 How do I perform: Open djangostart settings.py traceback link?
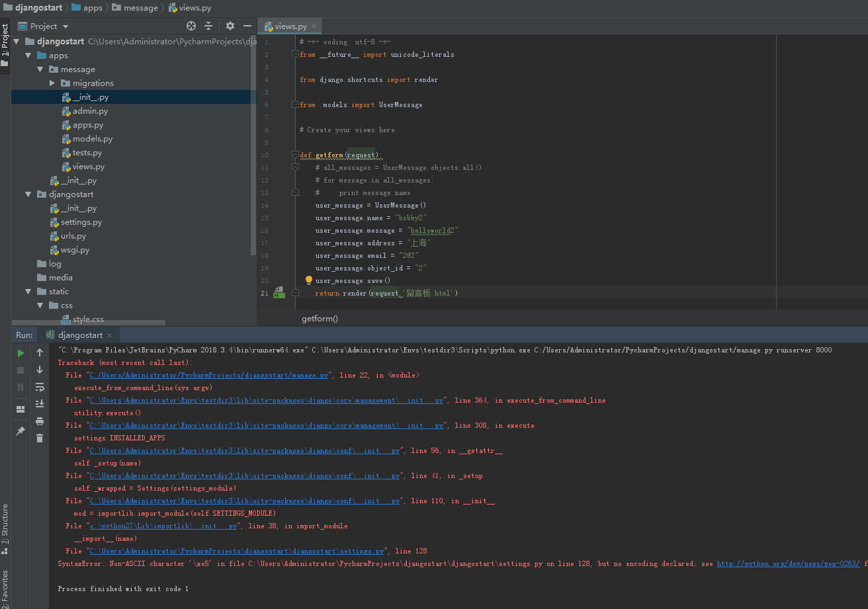(237, 551)
